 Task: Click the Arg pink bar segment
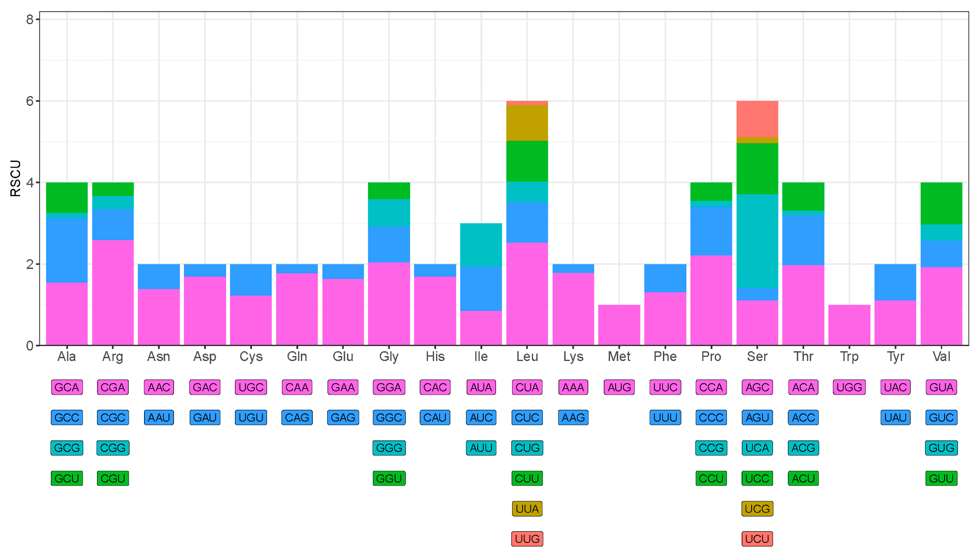pyautogui.click(x=113, y=292)
